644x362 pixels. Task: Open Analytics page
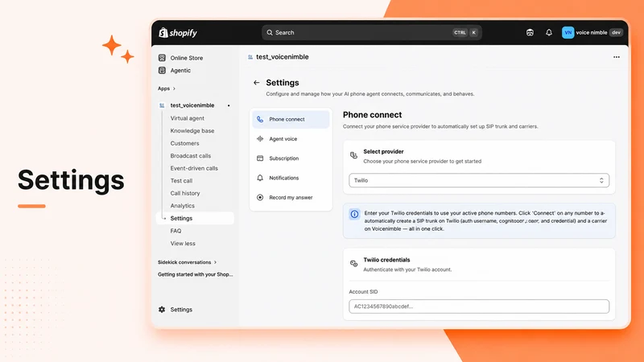pyautogui.click(x=183, y=206)
